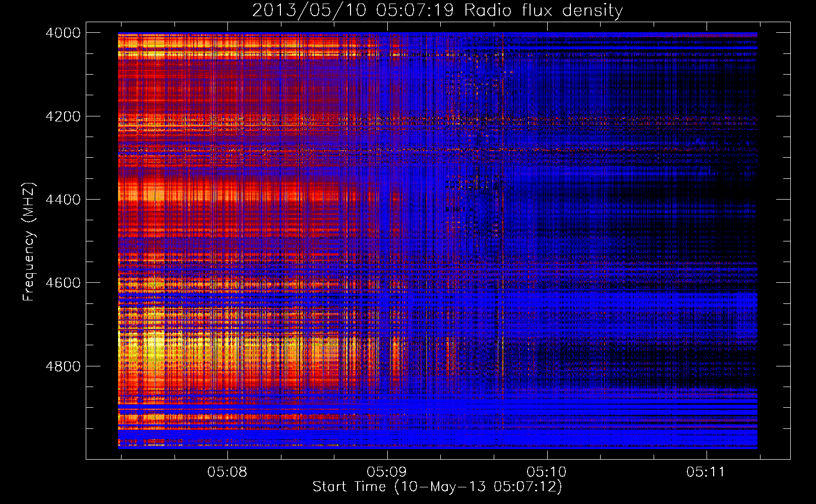Select the 4400 frequency tick label
This screenshot has height=504, width=816.
point(63,200)
